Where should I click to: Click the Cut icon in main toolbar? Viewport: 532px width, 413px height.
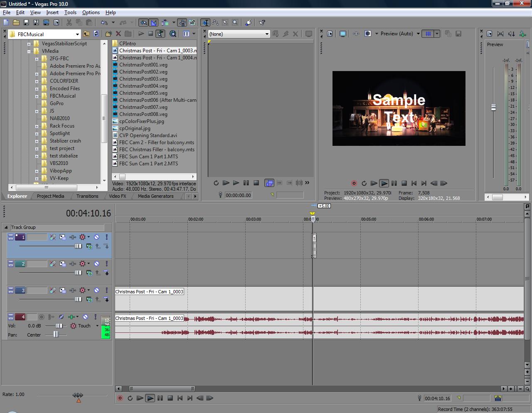(69, 22)
